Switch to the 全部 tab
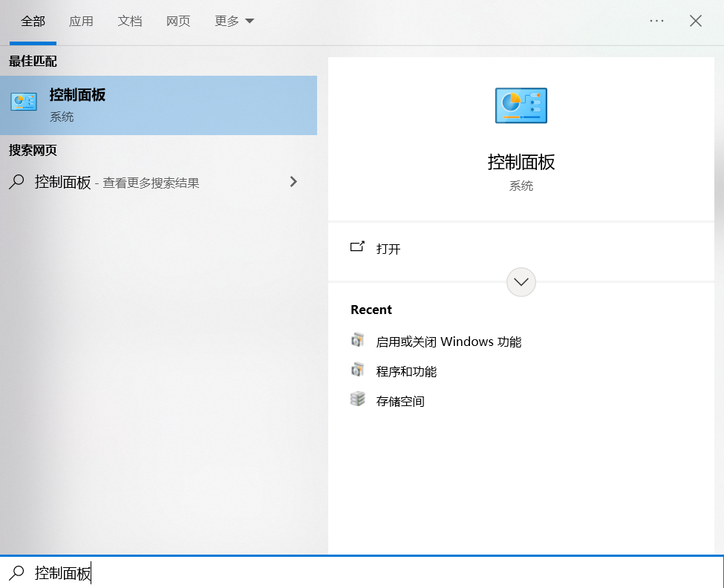The height and width of the screenshot is (588, 724). coord(33,22)
